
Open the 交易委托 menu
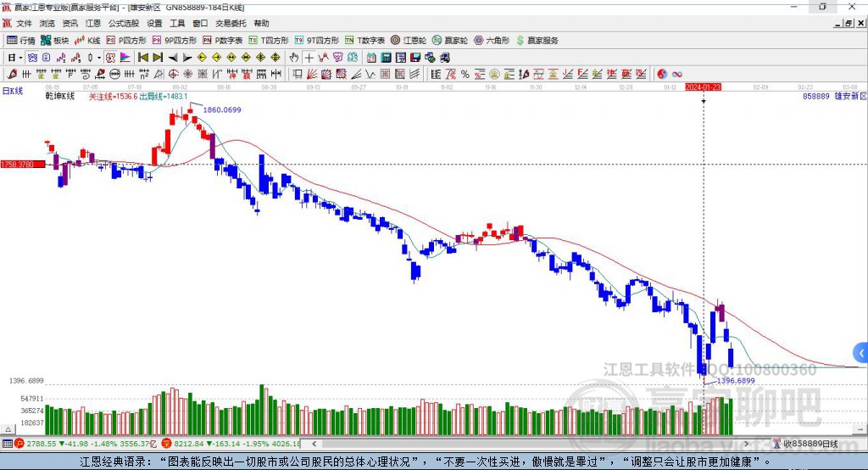231,23
